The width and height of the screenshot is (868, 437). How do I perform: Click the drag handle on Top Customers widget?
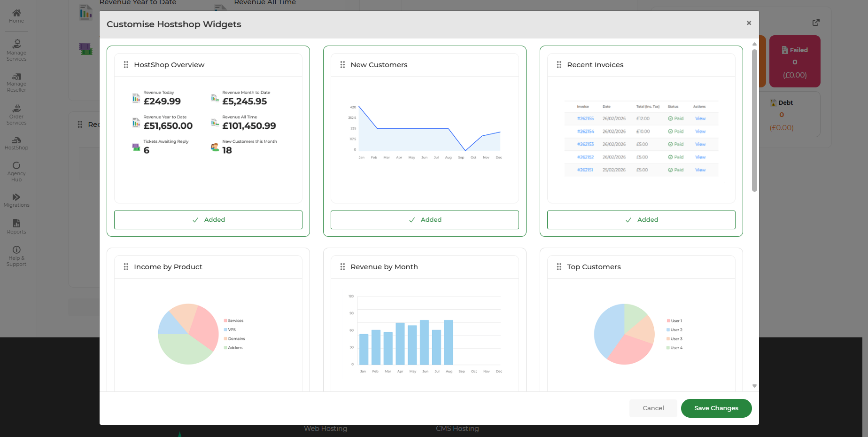click(559, 267)
